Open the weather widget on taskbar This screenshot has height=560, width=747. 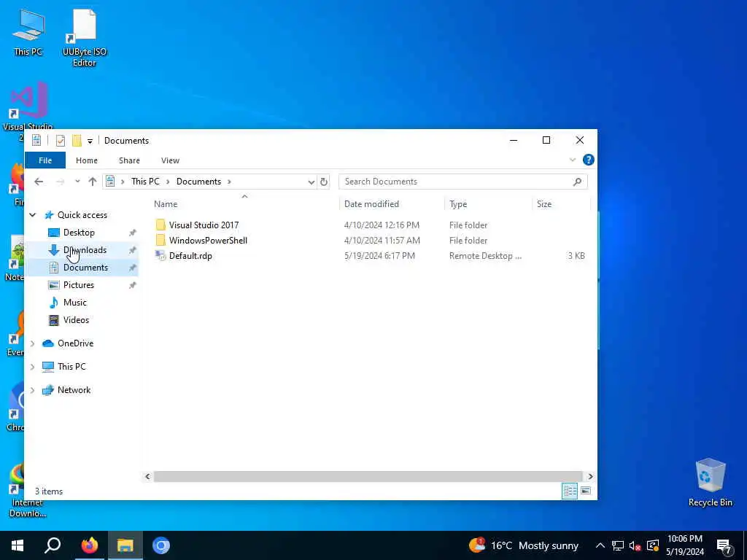pos(523,545)
